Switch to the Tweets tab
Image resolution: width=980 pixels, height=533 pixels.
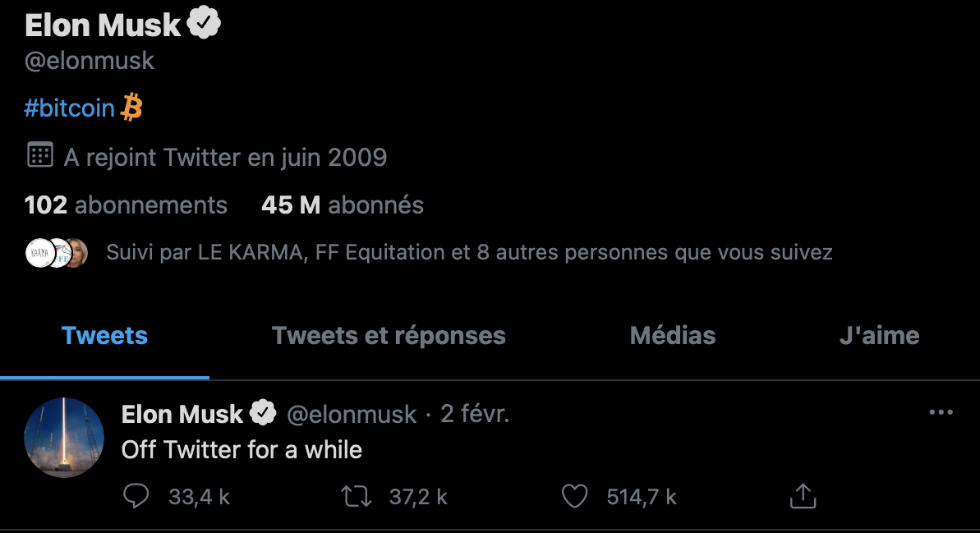point(104,336)
